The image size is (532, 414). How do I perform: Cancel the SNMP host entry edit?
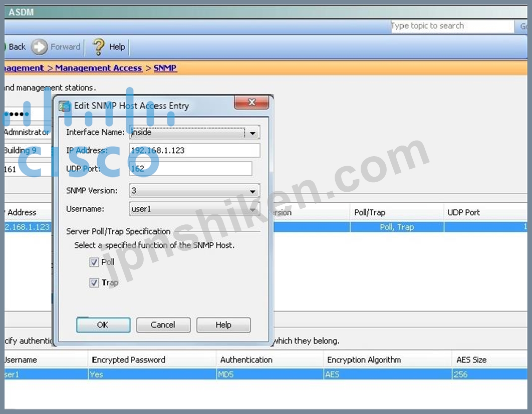pos(163,325)
